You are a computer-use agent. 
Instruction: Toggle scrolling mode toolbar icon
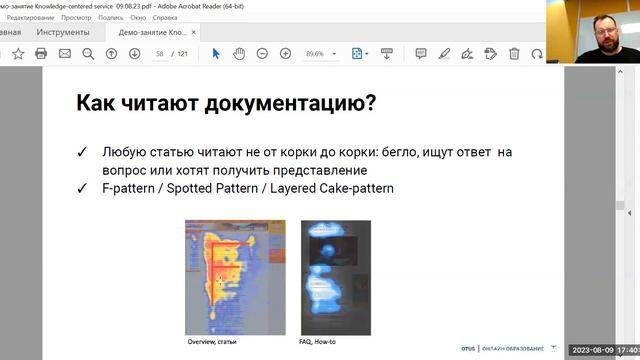pos(386,53)
